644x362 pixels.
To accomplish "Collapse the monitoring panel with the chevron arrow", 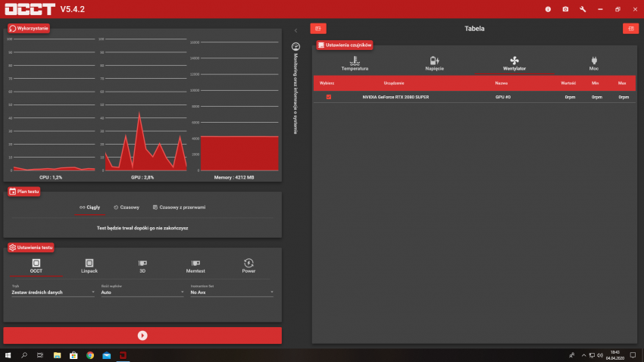I will pos(295,30).
